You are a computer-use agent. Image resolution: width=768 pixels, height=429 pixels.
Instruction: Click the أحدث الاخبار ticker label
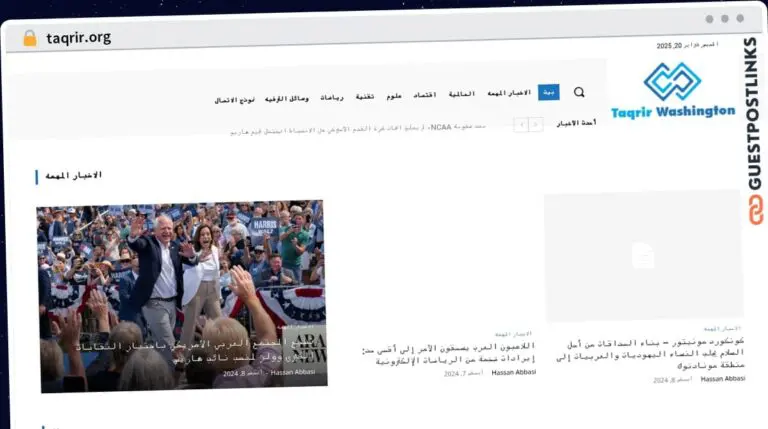click(x=576, y=123)
